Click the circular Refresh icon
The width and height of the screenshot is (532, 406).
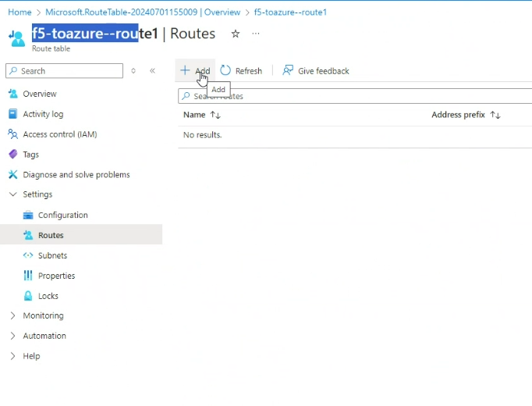225,70
